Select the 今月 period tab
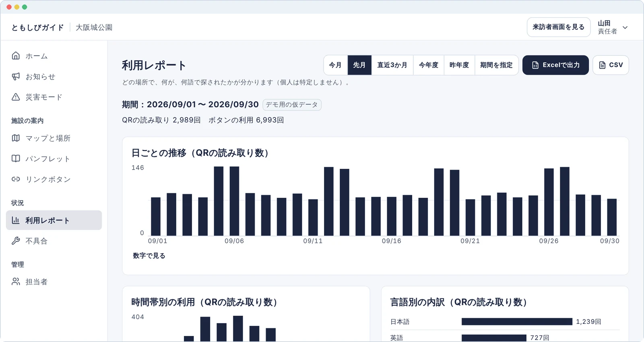Screen dimensions: 644x342 coord(335,65)
